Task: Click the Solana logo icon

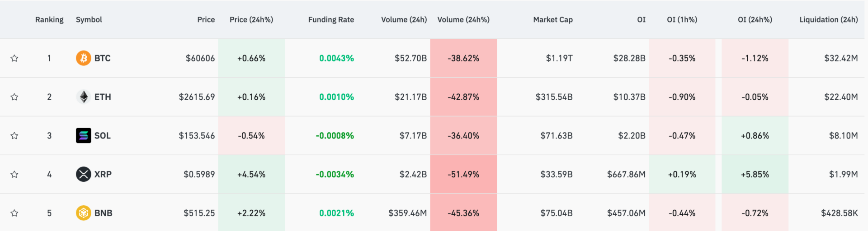Action: point(83,135)
